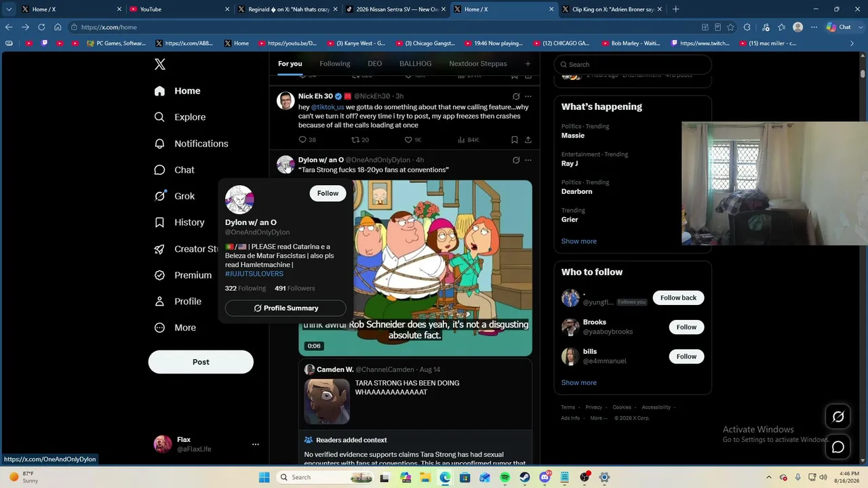Follow Brooks in Who to follow
The width and height of the screenshot is (868, 488).
(x=686, y=327)
